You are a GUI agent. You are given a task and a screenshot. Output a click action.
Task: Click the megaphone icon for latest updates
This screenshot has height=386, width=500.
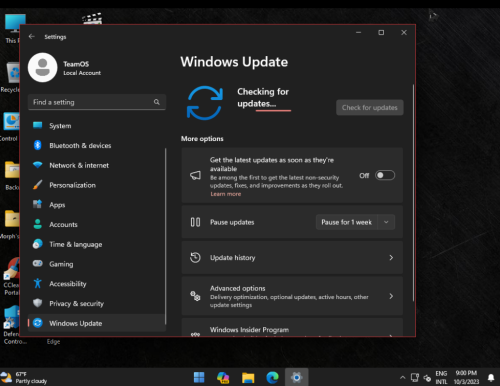click(195, 175)
